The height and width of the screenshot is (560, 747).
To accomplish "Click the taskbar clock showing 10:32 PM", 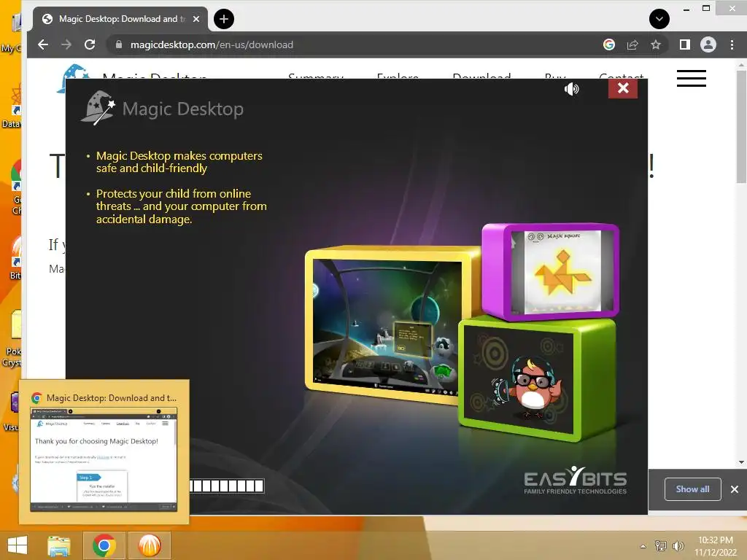I will pyautogui.click(x=716, y=546).
